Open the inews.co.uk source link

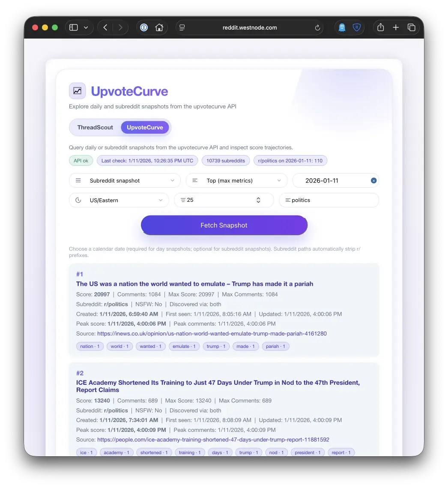pyautogui.click(x=212, y=333)
